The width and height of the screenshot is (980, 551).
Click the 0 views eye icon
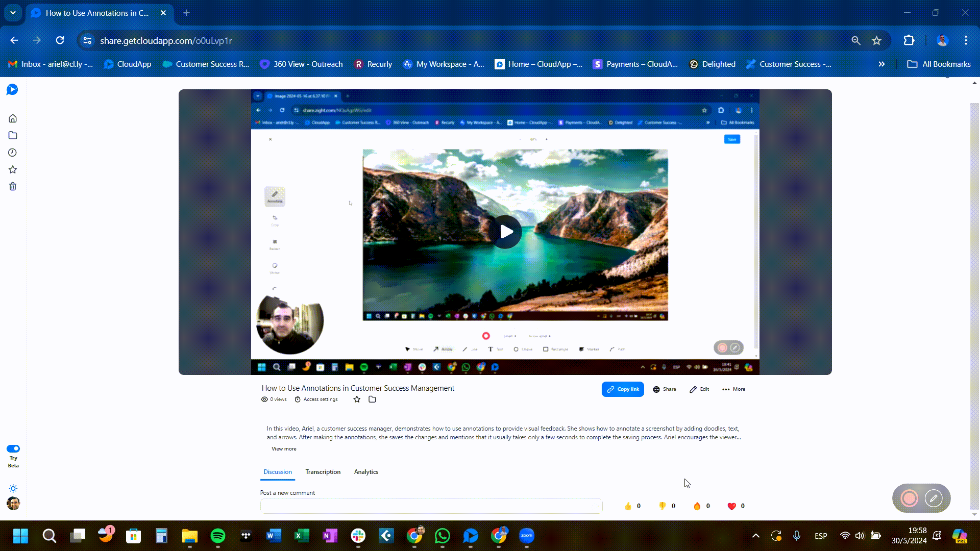pyautogui.click(x=264, y=399)
